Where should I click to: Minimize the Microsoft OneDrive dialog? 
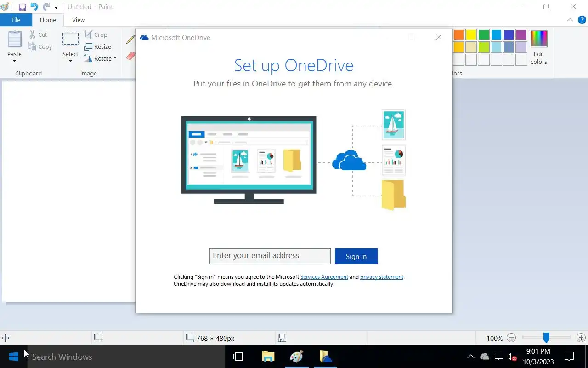tap(385, 37)
